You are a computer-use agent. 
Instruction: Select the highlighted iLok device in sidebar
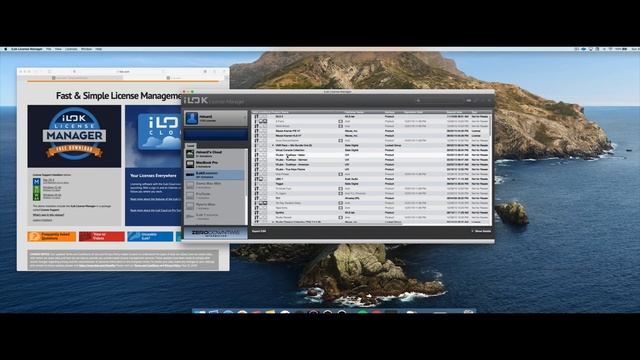215,175
